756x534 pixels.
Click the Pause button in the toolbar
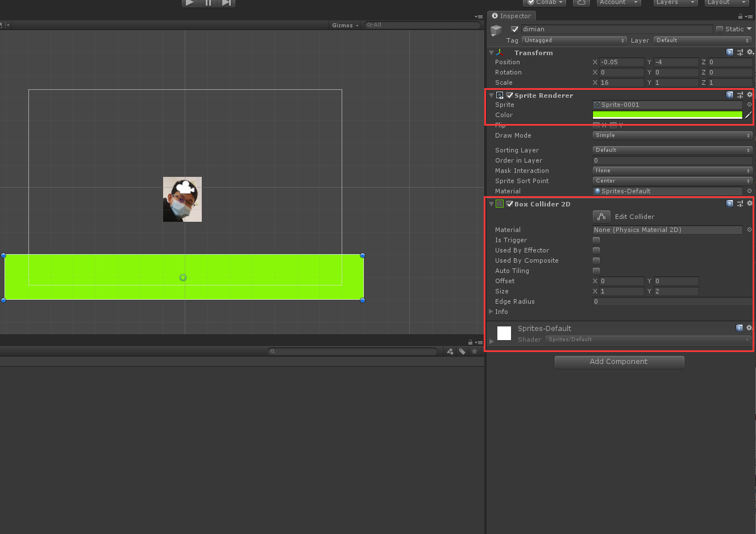[x=208, y=2]
